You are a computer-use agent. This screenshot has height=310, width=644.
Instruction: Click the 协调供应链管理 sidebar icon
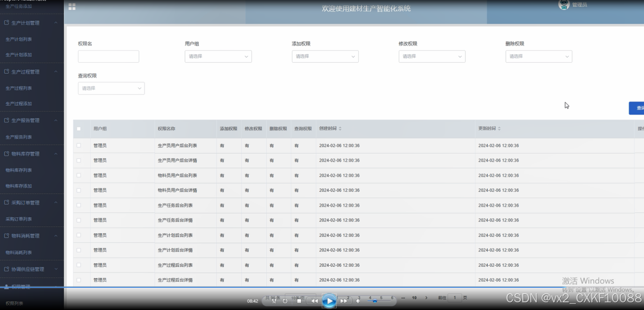(x=6, y=269)
